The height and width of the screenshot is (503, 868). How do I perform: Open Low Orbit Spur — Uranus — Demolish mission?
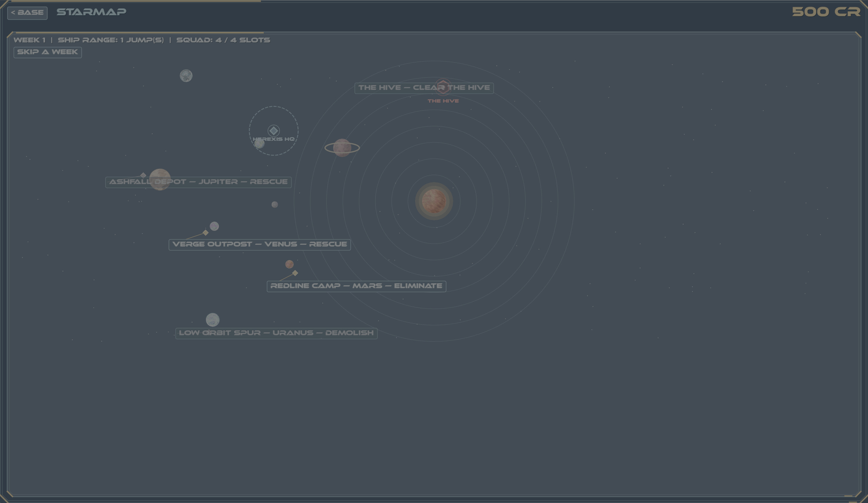[x=276, y=333]
